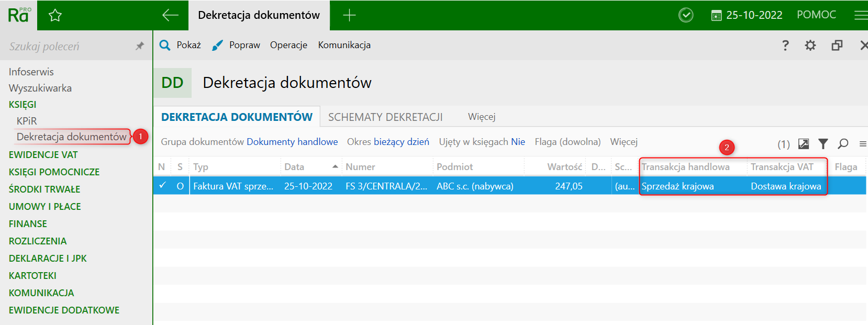Open FINANSE section
868x325 pixels.
[28, 224]
